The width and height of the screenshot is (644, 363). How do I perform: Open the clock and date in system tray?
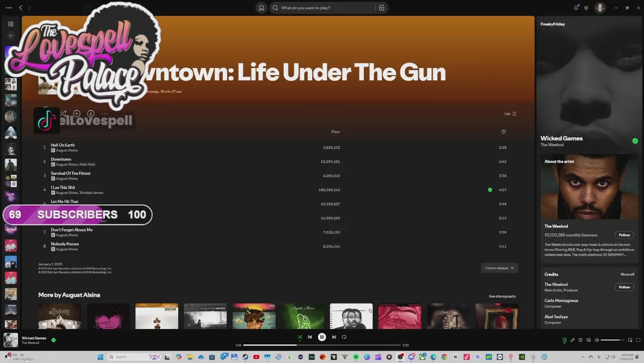click(627, 357)
